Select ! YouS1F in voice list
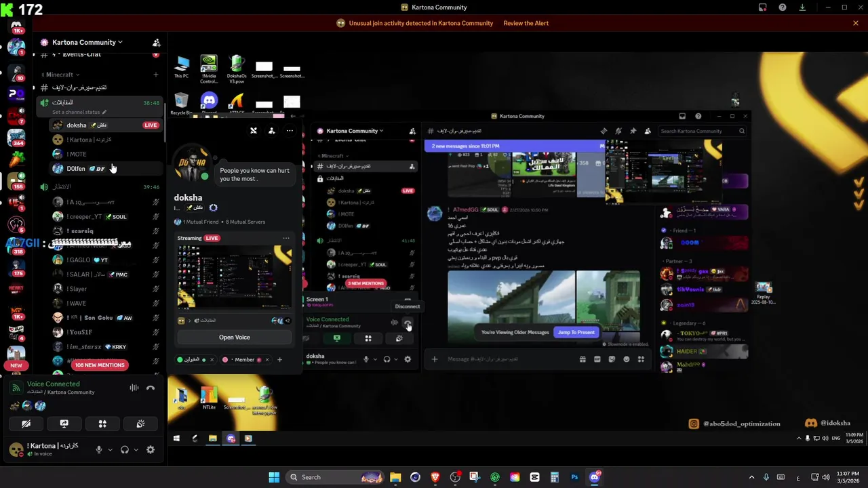Viewport: 868px width, 488px height. (x=106, y=332)
